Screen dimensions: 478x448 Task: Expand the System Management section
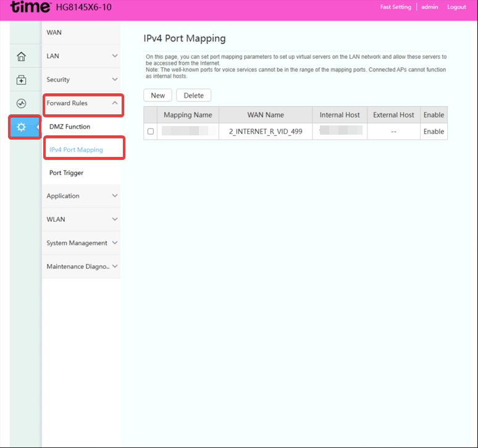click(x=81, y=243)
